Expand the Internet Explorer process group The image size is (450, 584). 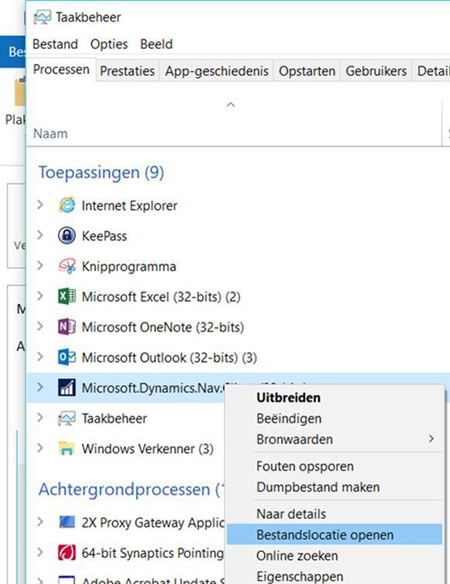[40, 205]
